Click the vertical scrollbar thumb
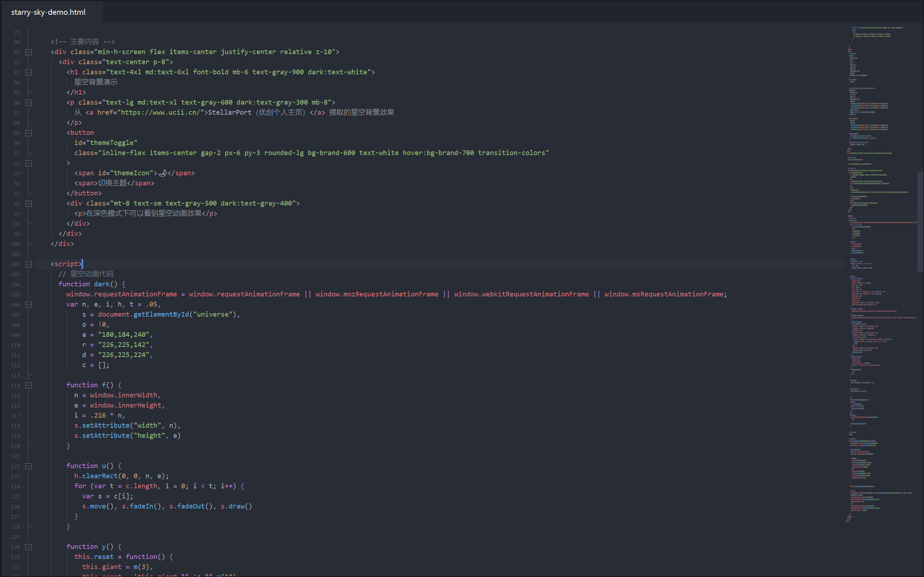924x577 pixels. 920,221
